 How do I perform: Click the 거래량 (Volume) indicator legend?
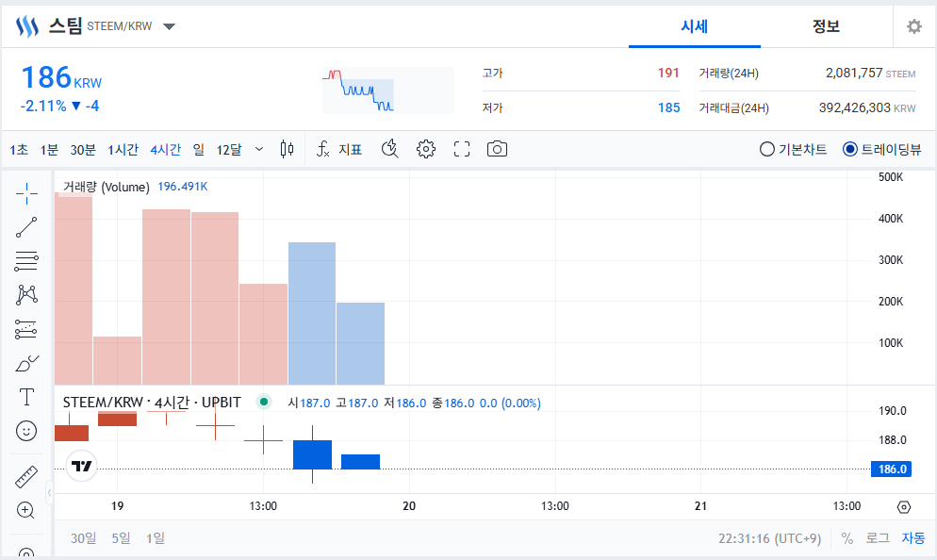(107, 187)
